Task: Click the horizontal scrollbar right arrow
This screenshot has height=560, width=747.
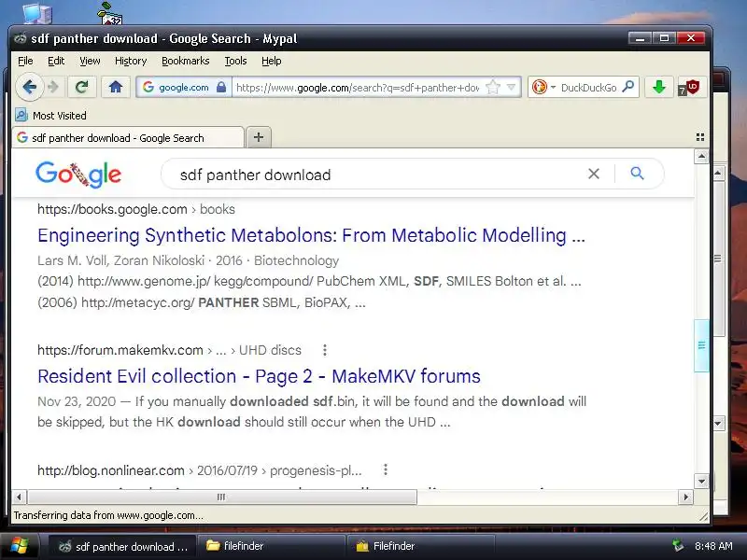Action: (x=685, y=497)
